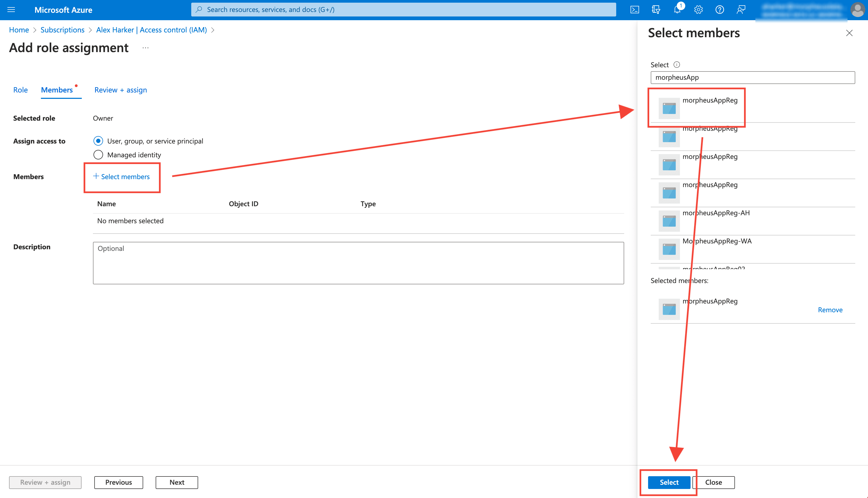The height and width of the screenshot is (498, 868).
Task: Click the blue Select button
Action: pos(669,482)
